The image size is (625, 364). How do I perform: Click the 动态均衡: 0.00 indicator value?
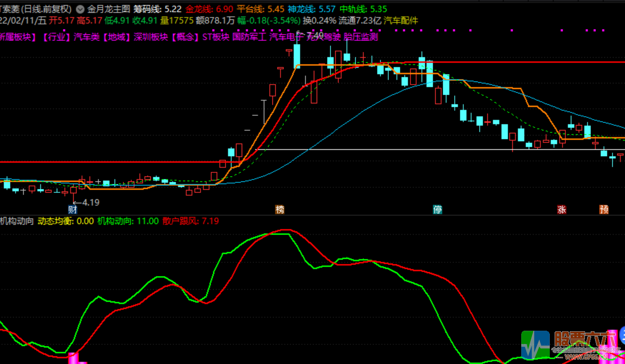(x=66, y=221)
